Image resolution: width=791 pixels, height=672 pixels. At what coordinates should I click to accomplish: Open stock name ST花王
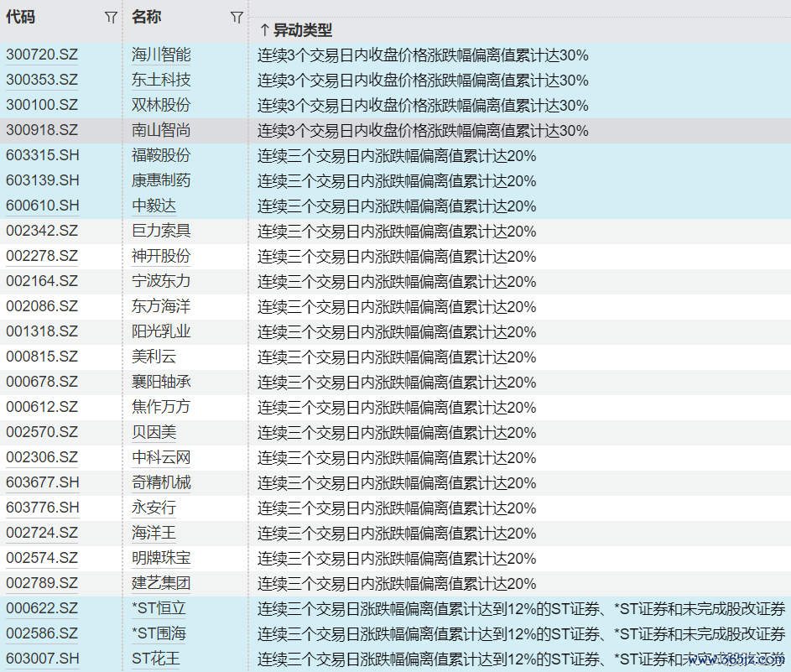point(155,659)
